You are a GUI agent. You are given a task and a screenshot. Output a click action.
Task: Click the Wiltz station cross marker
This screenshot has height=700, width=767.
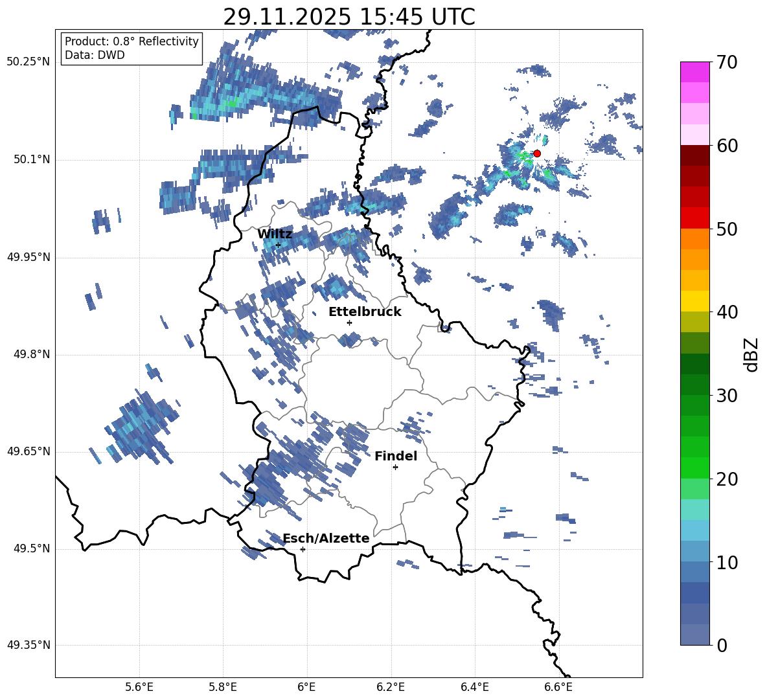278,245
